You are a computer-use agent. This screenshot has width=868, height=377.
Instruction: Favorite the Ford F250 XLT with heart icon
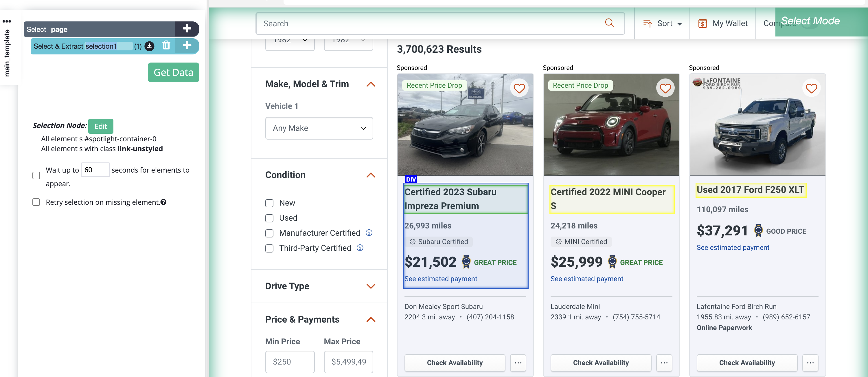point(811,88)
